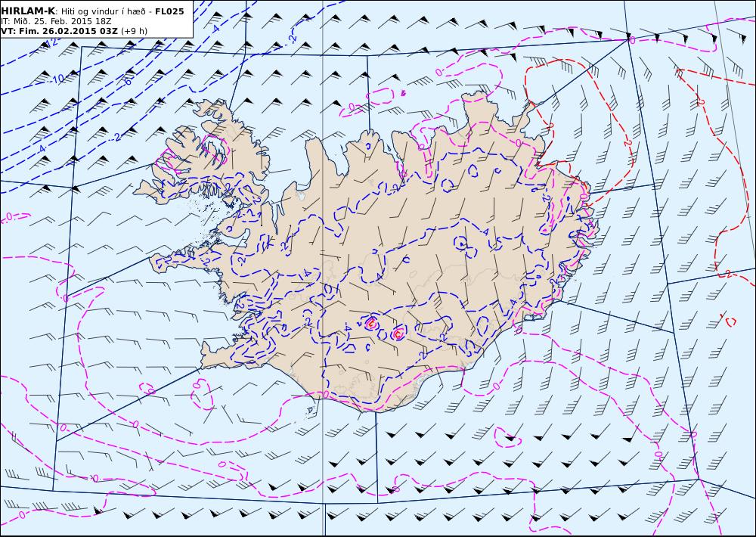This screenshot has width=756, height=537.
Task: Select the IT initial time line 'Mið. 25. Feb. 2015 18Z'
Action: [x=56, y=22]
